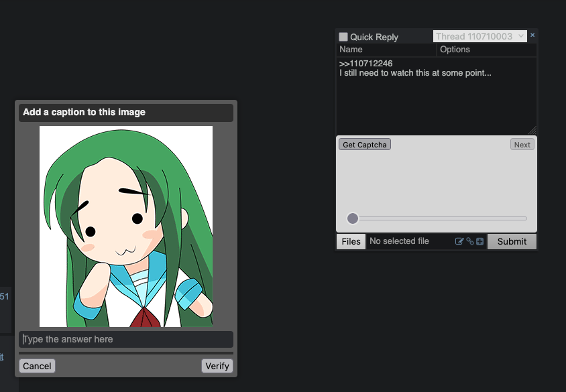The height and width of the screenshot is (392, 566).
Task: Click the partially visible 51 link at left edge
Action: tap(4, 296)
